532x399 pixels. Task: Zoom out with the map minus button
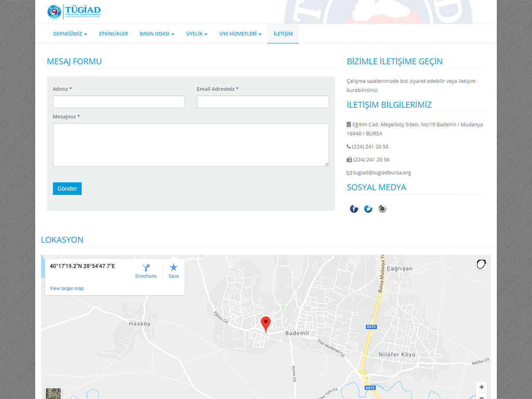coord(482,396)
